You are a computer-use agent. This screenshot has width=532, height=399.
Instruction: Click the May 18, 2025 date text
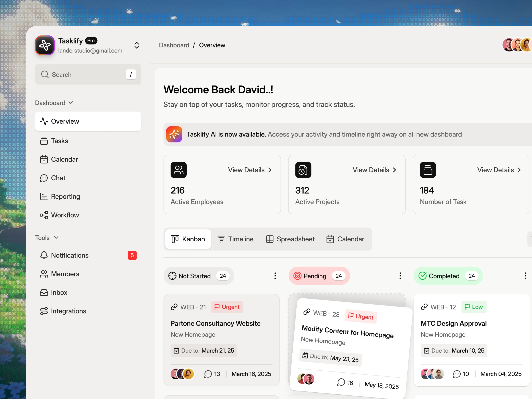[382, 385]
